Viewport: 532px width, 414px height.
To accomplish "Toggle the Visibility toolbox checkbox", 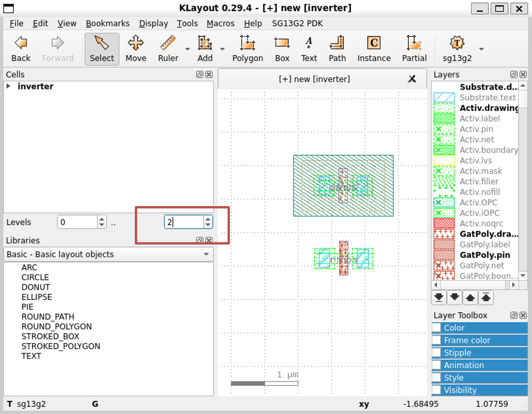I will pos(437,390).
